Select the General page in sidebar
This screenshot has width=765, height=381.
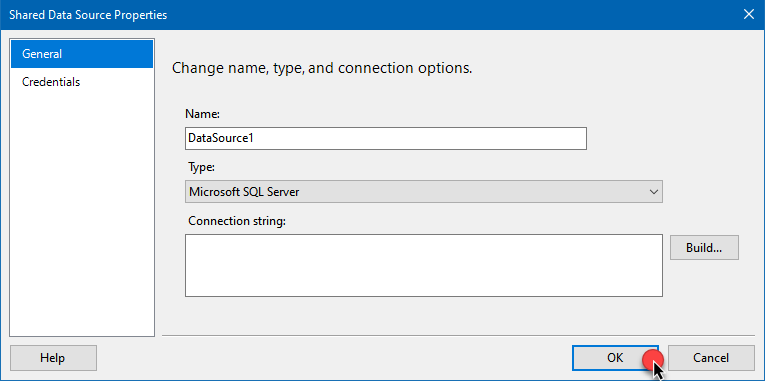[x=82, y=54]
